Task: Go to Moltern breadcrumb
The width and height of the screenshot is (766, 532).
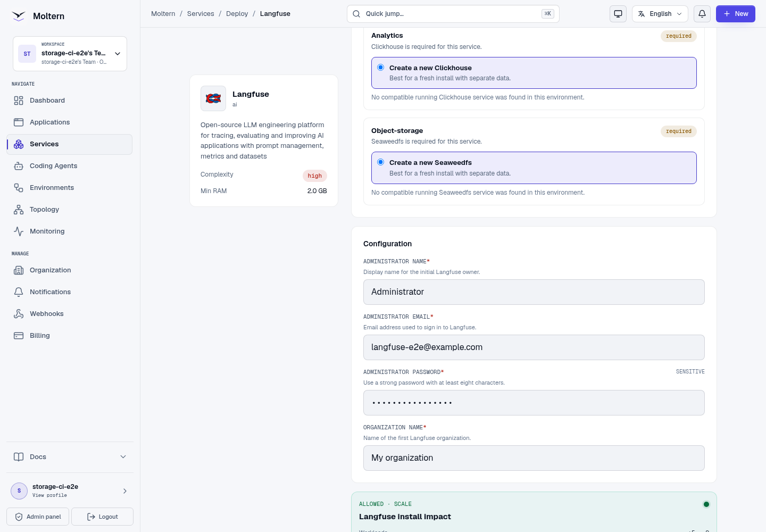Action: tap(163, 14)
